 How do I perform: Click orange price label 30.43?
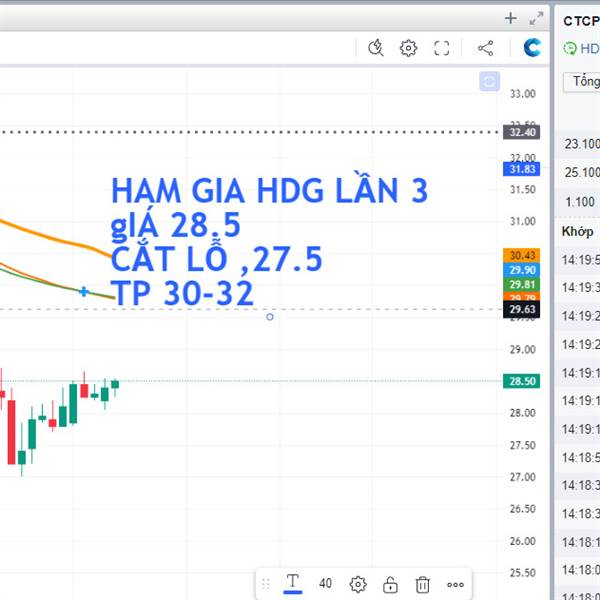pyautogui.click(x=522, y=255)
